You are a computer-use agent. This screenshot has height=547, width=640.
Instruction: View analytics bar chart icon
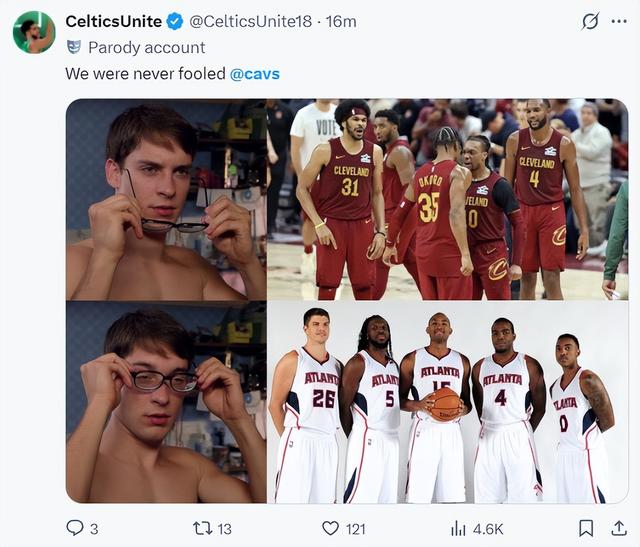click(x=458, y=529)
